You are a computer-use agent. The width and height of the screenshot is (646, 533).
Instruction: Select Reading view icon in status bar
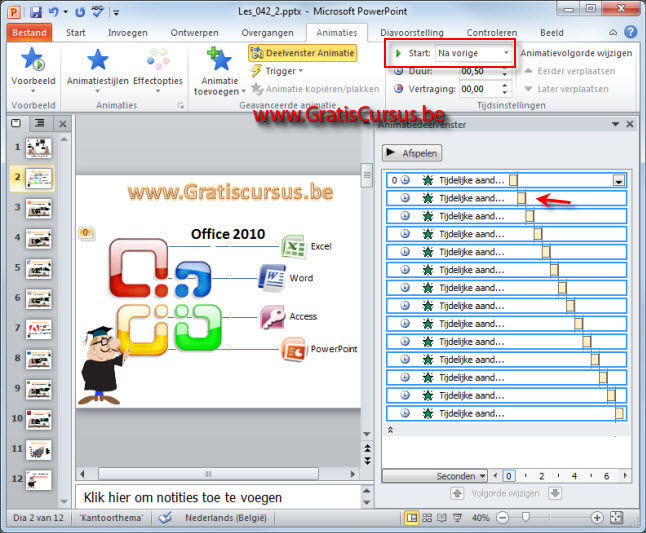tap(442, 518)
